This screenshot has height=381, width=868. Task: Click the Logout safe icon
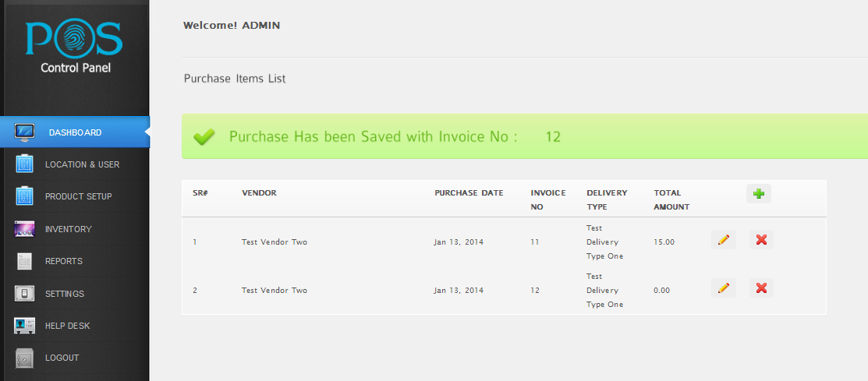pyautogui.click(x=25, y=358)
